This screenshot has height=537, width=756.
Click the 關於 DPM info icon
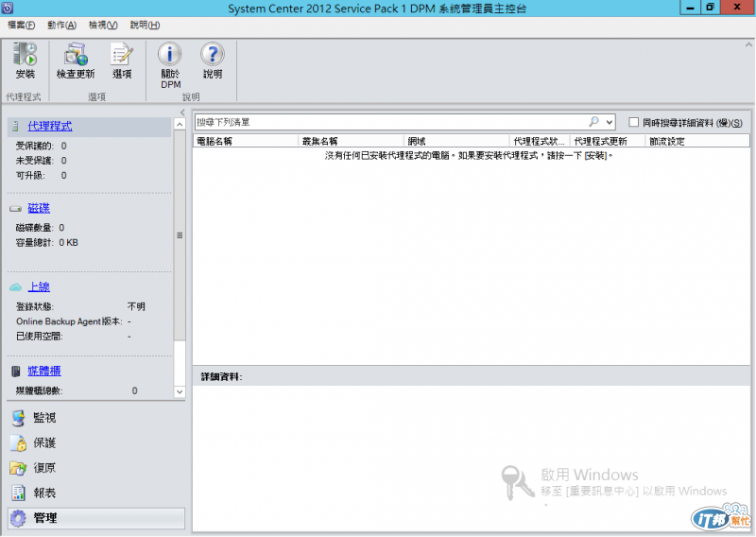pyautogui.click(x=170, y=54)
